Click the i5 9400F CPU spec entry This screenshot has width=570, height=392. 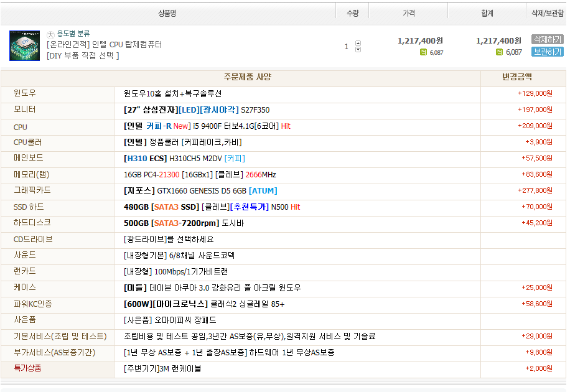[207, 126]
